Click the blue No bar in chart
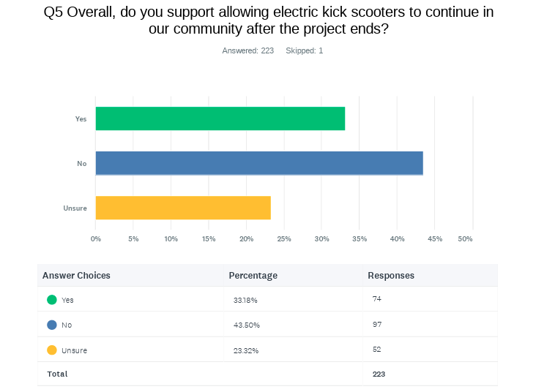 click(x=259, y=163)
